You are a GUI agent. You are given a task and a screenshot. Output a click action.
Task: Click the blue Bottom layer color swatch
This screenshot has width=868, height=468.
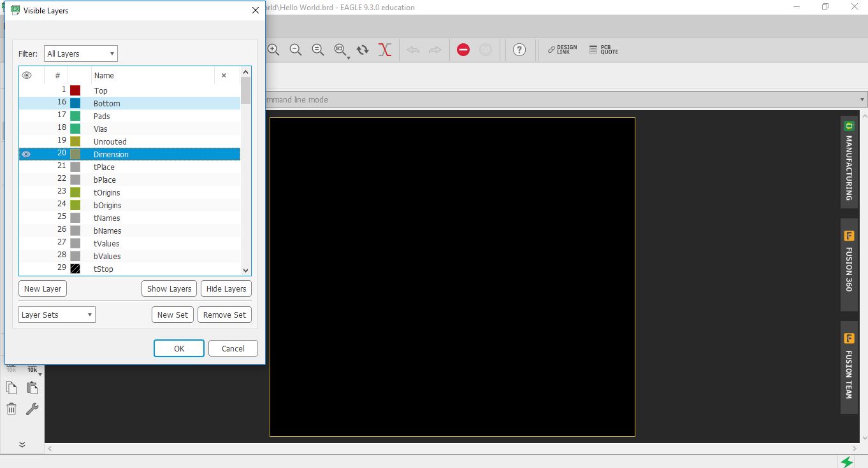75,103
